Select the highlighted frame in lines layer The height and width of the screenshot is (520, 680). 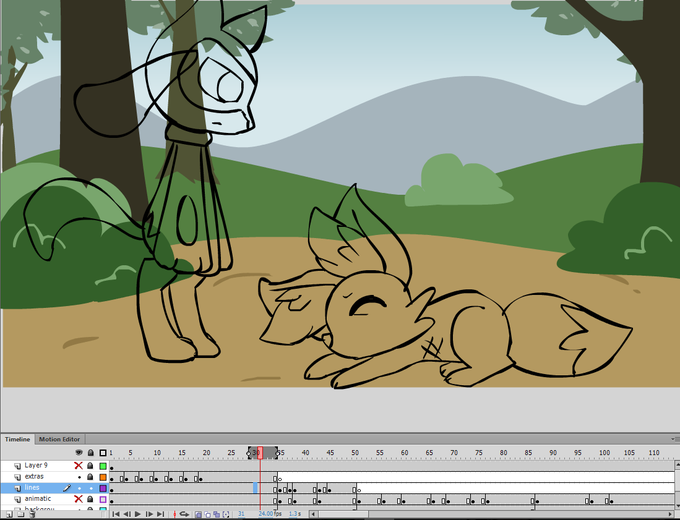click(255, 488)
